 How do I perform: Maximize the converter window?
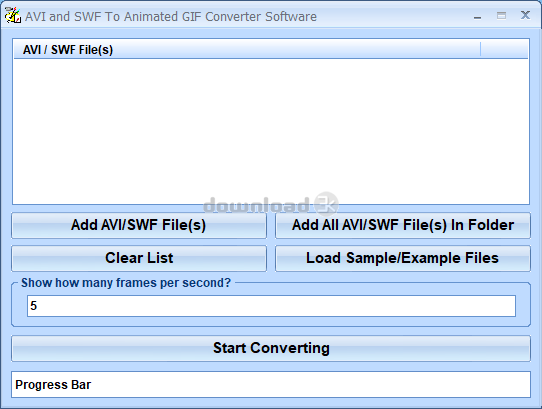(501, 16)
